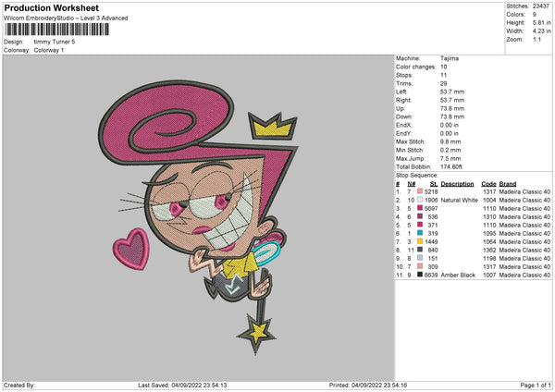Screen dimensions: 555x392
Task: Click the dark gray swatch beside count 840
Action: [420, 250]
